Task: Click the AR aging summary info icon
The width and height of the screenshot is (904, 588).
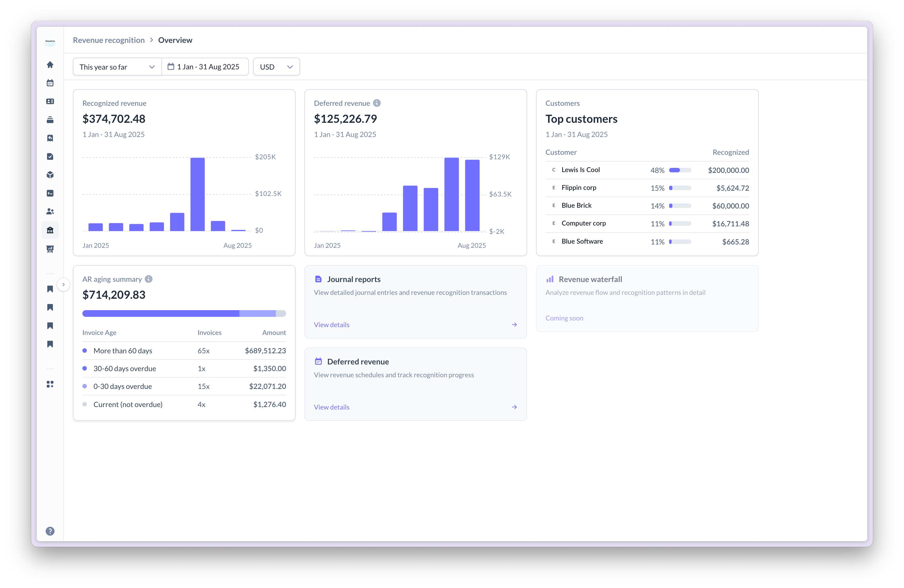Action: pos(149,279)
